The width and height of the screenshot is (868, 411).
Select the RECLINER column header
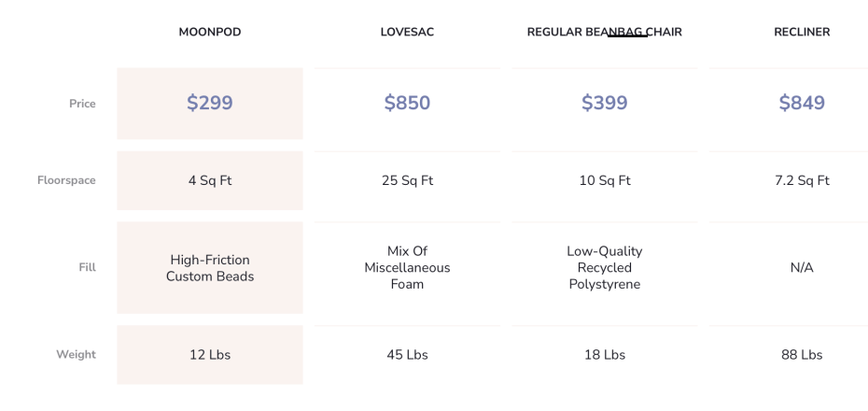point(802,32)
